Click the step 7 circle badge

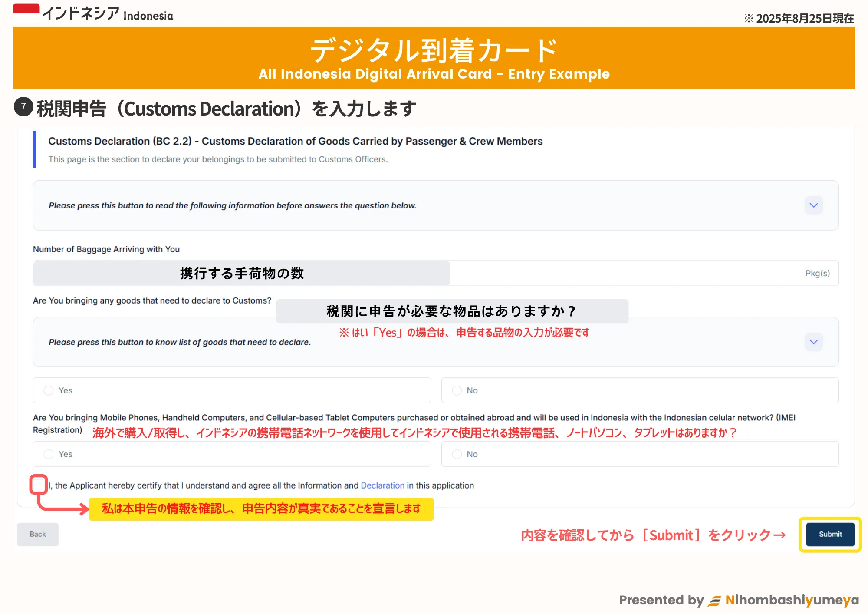pyautogui.click(x=23, y=107)
